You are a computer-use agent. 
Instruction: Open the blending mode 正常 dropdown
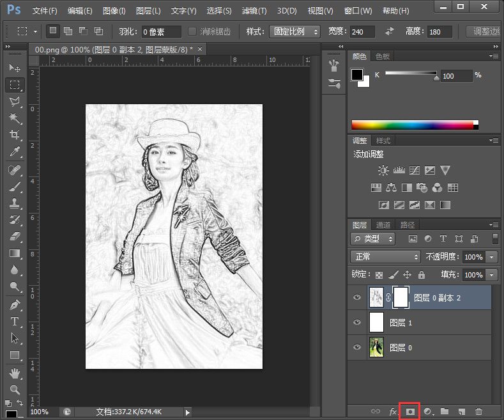click(x=385, y=256)
